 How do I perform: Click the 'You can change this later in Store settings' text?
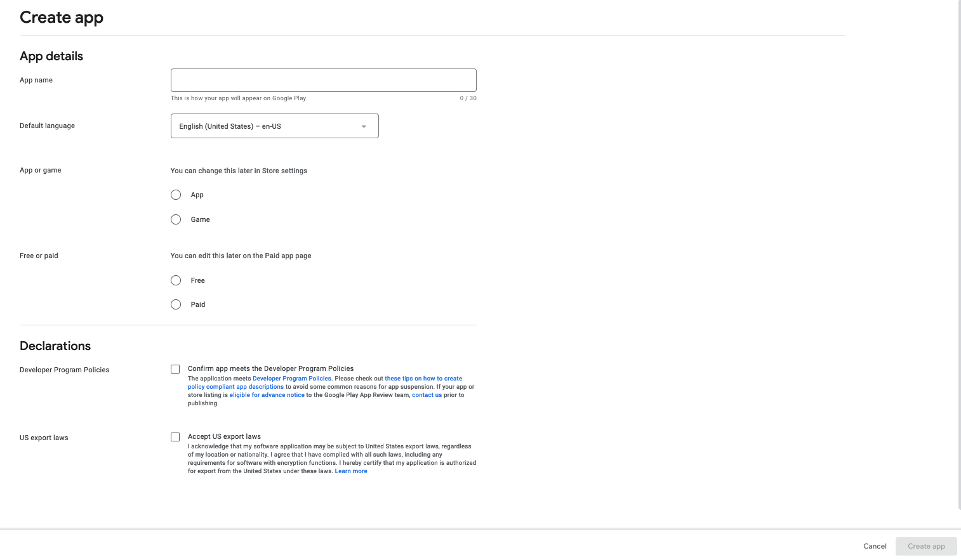pyautogui.click(x=239, y=171)
